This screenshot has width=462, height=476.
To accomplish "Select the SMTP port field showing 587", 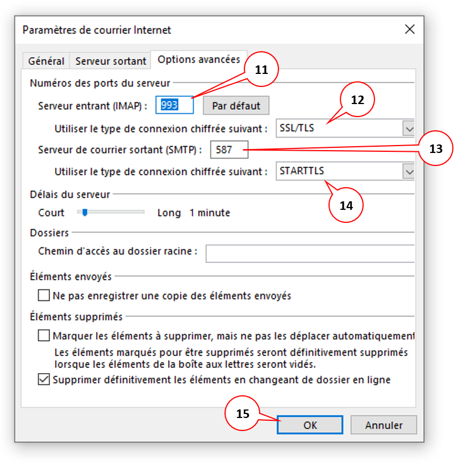I will pos(230,150).
